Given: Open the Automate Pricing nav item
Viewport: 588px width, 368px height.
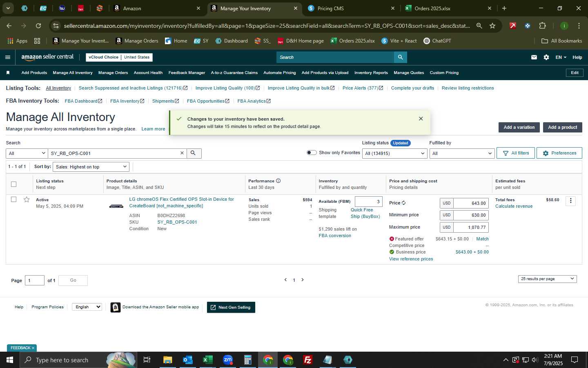Looking at the screenshot, I should 280,73.
